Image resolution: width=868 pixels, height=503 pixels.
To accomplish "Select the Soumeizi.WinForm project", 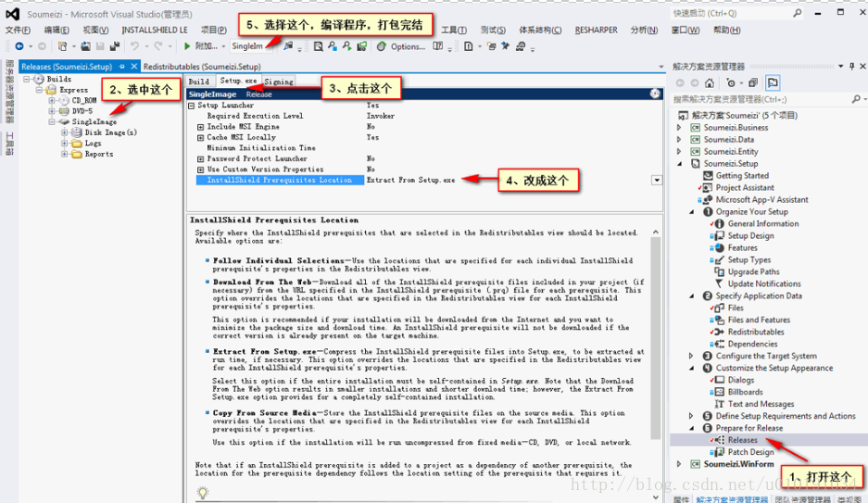I will click(x=738, y=464).
